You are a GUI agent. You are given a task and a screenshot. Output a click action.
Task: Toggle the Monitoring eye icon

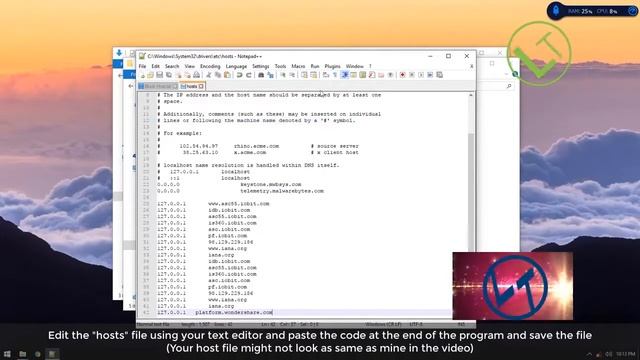390,75
